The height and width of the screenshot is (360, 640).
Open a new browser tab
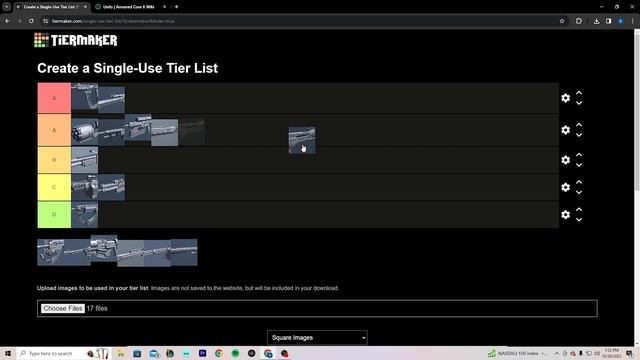coord(176,7)
